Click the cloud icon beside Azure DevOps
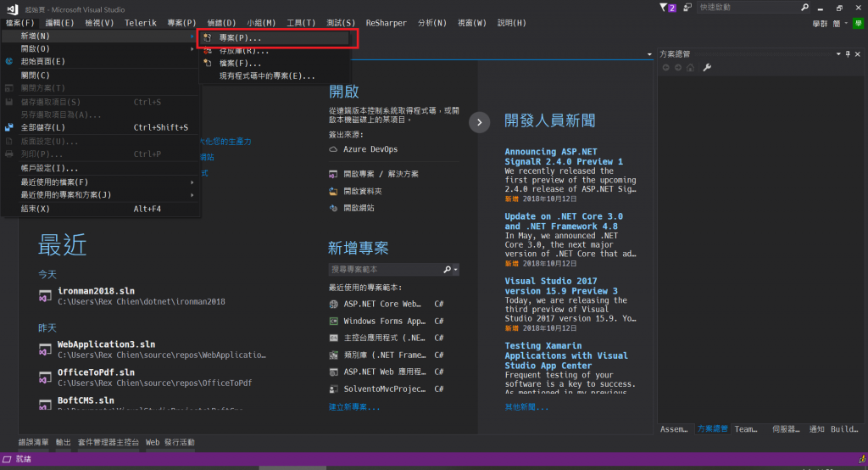 [333, 149]
